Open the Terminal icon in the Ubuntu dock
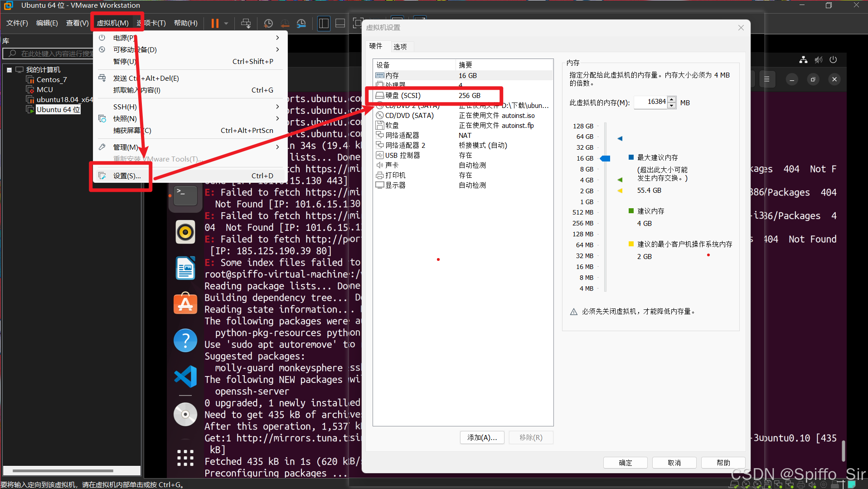Screen dimensions: 868x489 click(x=185, y=196)
